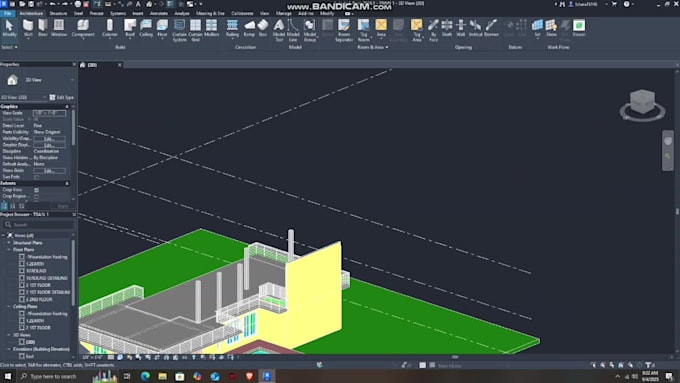Select the Railing tool
The width and height of the screenshot is (680, 383).
(x=232, y=28)
